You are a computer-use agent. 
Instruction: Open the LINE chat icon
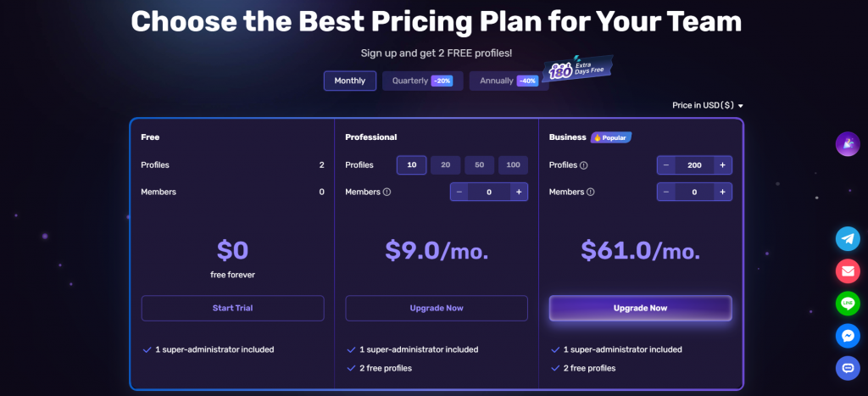(x=848, y=304)
